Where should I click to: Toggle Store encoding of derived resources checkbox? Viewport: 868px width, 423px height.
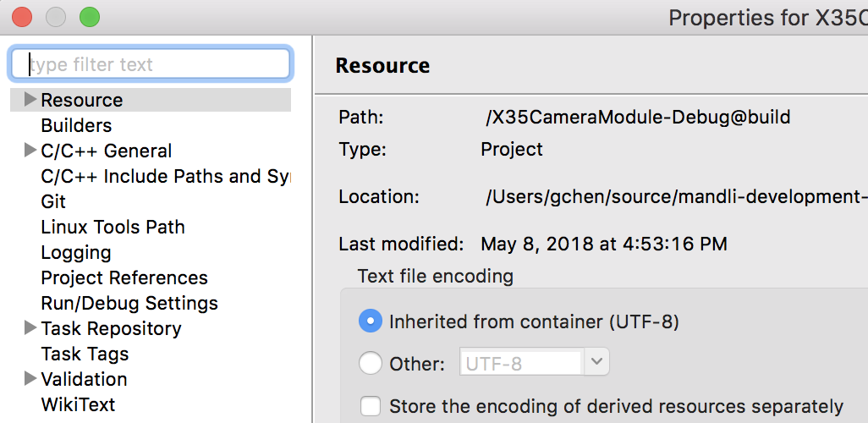point(371,406)
